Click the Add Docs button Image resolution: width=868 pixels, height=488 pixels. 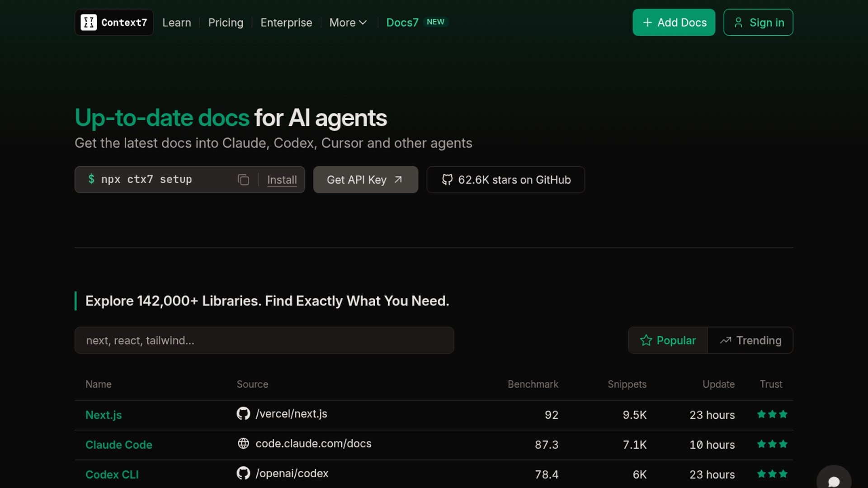(x=674, y=23)
